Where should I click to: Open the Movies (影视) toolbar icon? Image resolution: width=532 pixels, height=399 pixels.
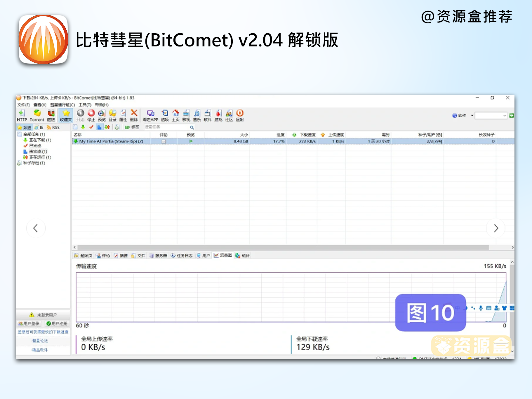[x=186, y=115]
